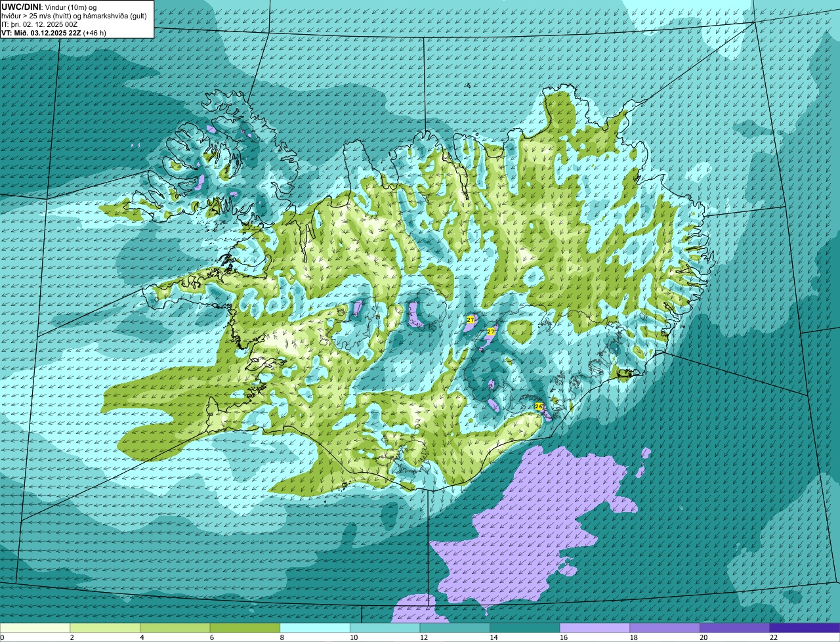Screen dimensions: 840x642
Task: Pick the 4–6 m/s green legend swatch
Action: pyautogui.click(x=175, y=628)
